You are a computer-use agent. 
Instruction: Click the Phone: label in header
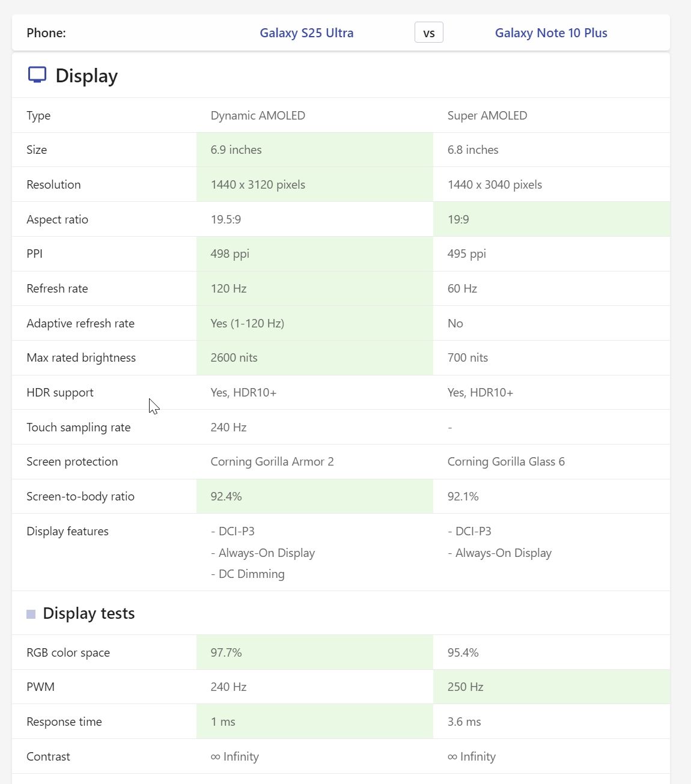tap(46, 33)
